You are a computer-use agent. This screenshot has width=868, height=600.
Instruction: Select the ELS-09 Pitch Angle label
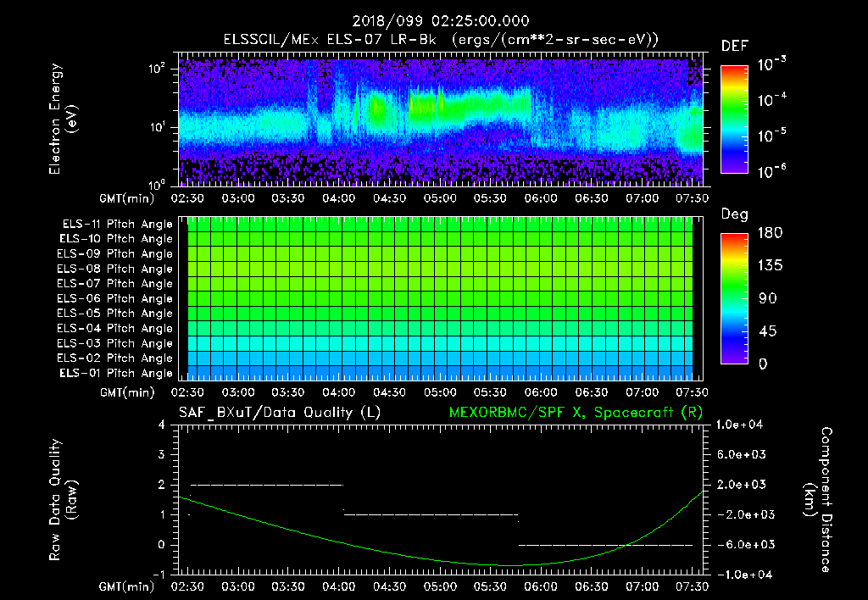point(117,253)
